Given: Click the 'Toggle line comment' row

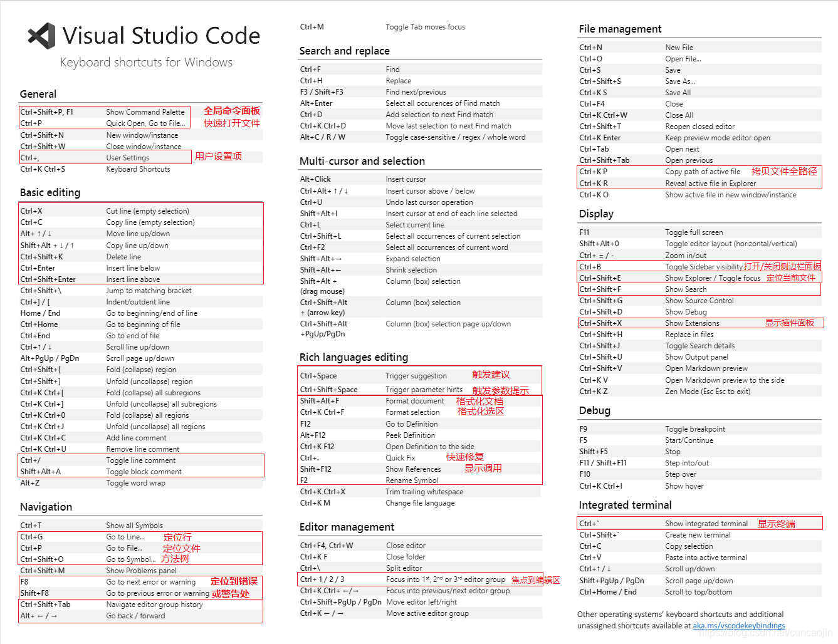Looking at the screenshot, I should coord(141,460).
